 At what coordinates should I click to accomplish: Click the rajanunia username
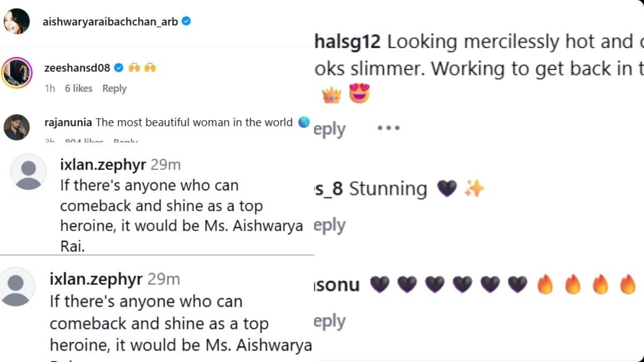pos(68,122)
